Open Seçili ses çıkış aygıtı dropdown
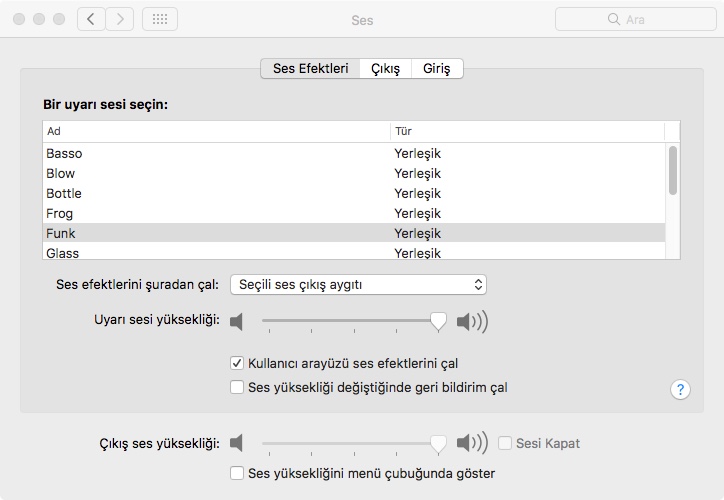 pyautogui.click(x=358, y=285)
